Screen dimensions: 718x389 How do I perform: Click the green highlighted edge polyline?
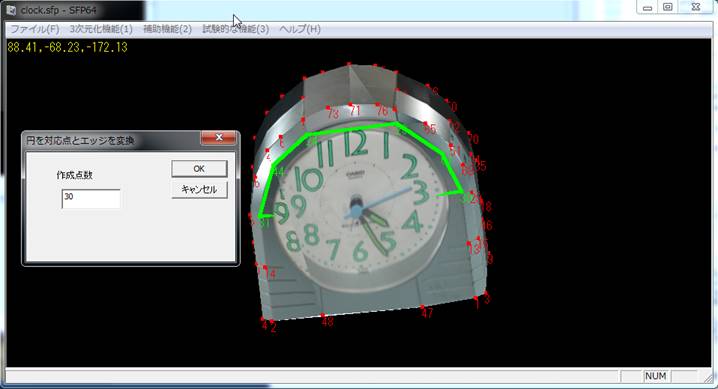(x=353, y=129)
